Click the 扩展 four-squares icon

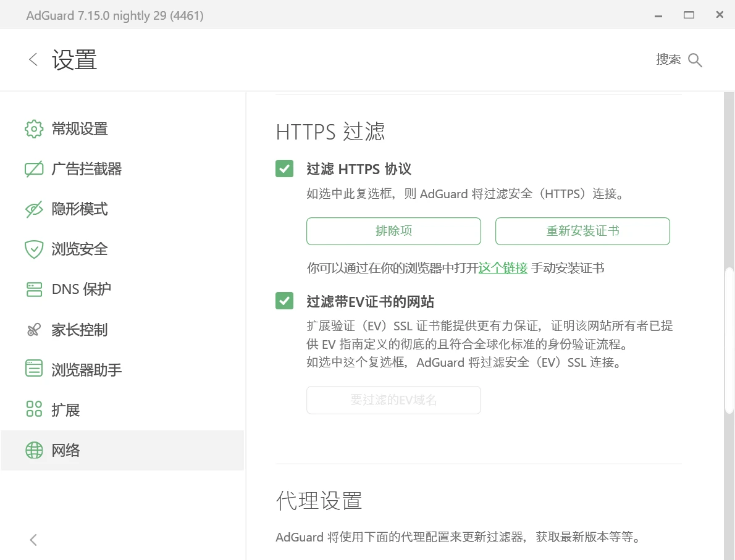(34, 409)
